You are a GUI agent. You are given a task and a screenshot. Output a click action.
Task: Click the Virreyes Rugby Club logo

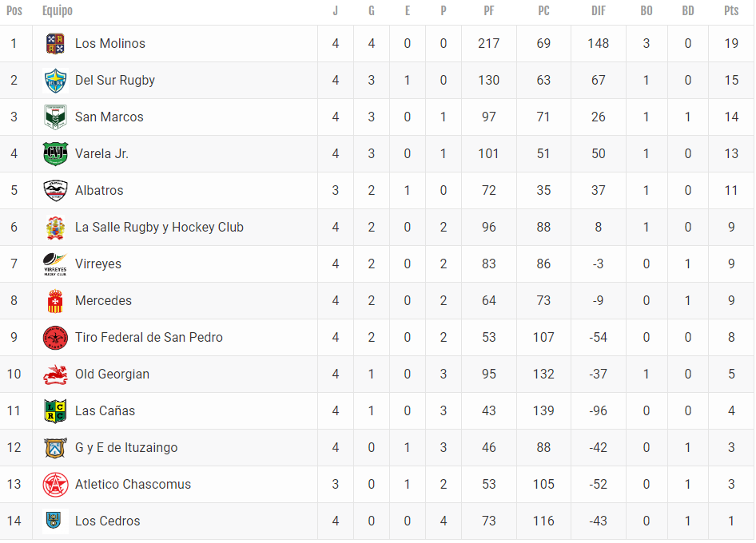click(55, 264)
